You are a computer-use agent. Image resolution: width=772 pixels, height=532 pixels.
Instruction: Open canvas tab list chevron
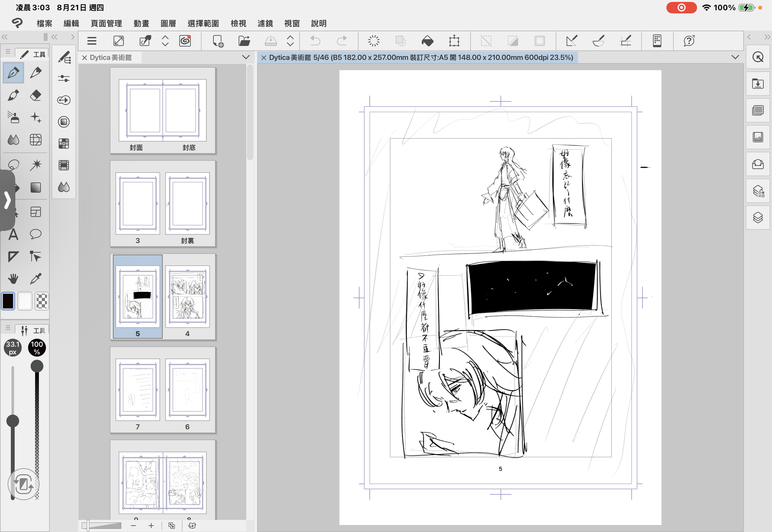click(x=735, y=57)
